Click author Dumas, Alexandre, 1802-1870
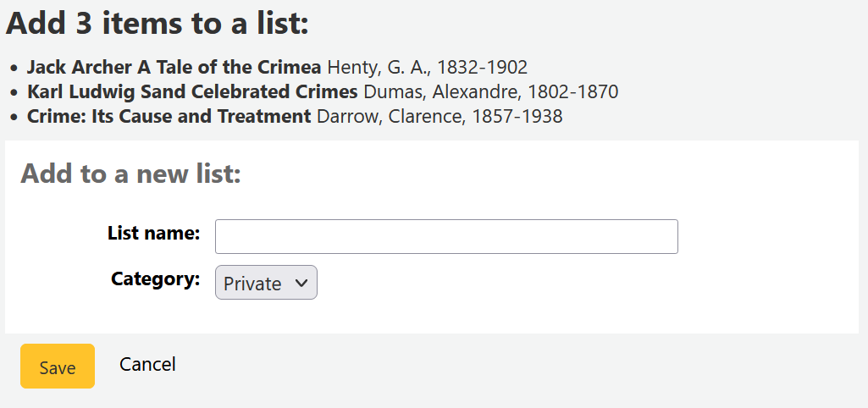This screenshot has height=408, width=868. click(x=491, y=92)
